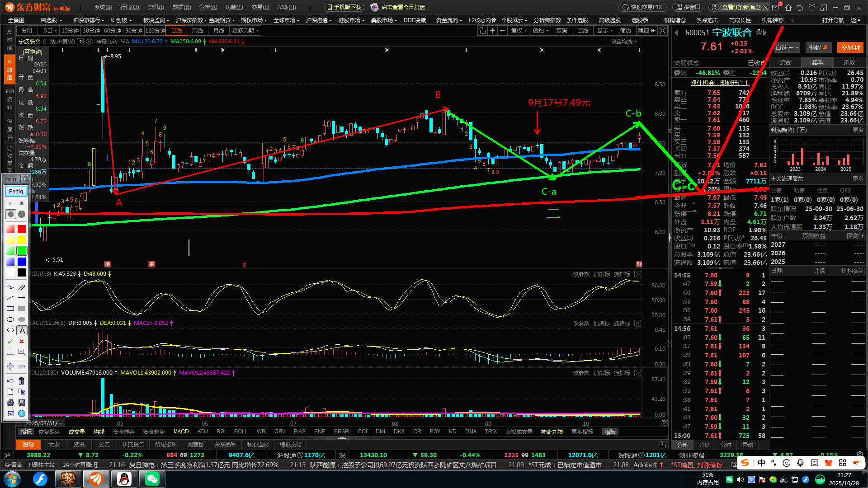Pick the pure red color swatch
Viewport: 868px width, 488px height.
pyautogui.click(x=22, y=229)
